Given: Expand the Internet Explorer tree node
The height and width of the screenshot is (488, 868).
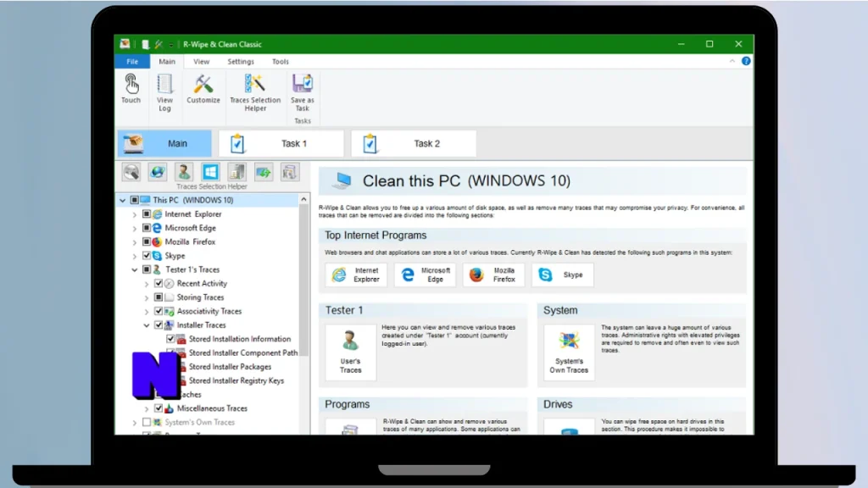Looking at the screenshot, I should 135,214.
